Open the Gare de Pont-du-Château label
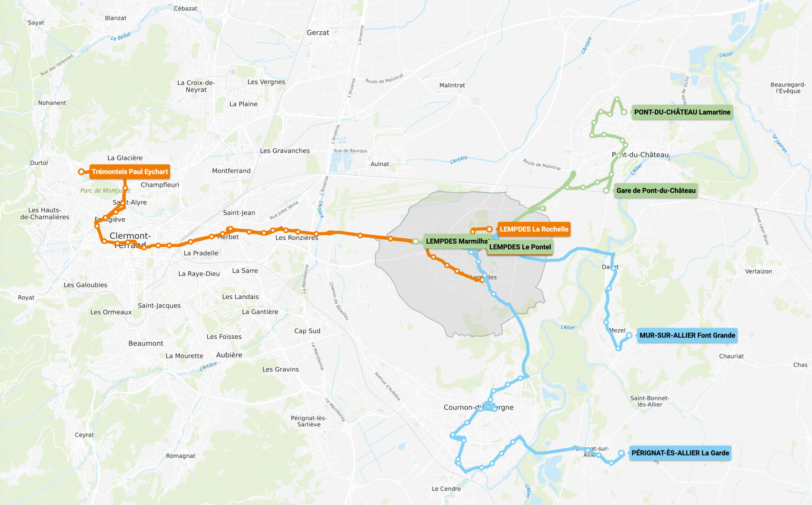Image resolution: width=812 pixels, height=505 pixels. point(656,191)
